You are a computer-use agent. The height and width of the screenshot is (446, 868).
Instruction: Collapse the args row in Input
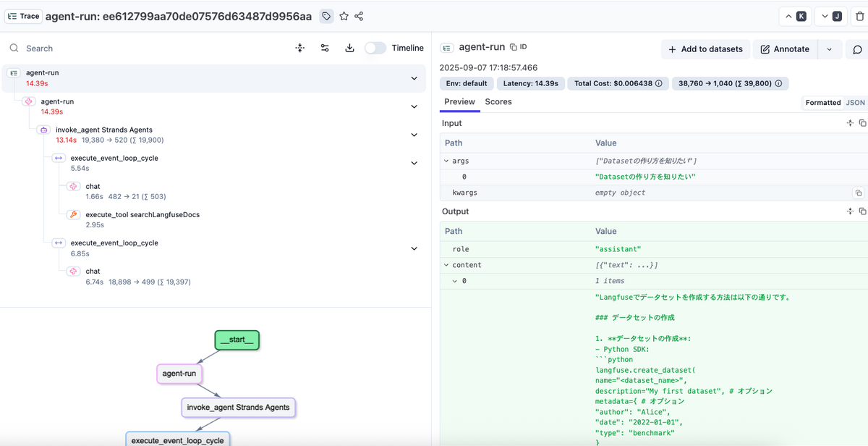[447, 161]
